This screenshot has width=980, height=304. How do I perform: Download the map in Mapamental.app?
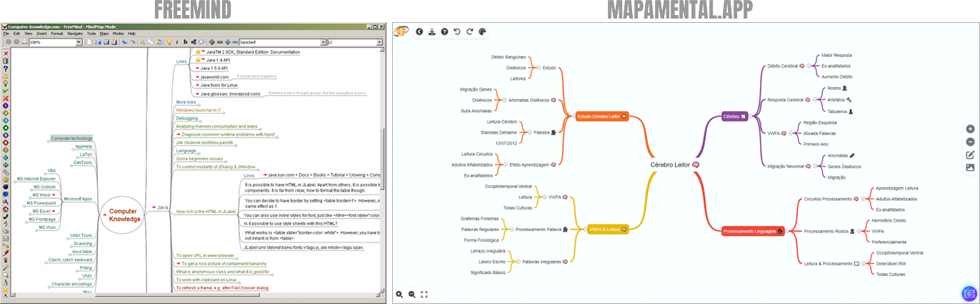(432, 31)
